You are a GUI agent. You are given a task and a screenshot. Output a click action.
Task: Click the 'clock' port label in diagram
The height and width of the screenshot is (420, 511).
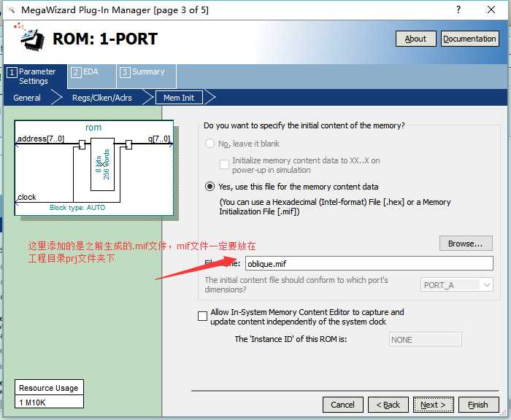(x=27, y=198)
